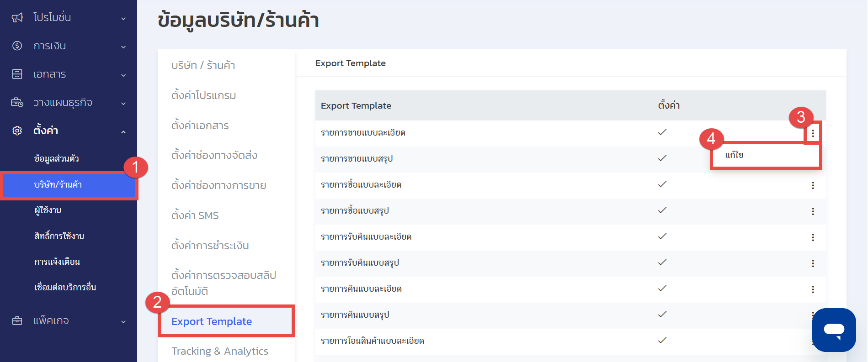
Task: Click checkmark for รายการซื้อแบบสรุป row
Action: point(662,210)
